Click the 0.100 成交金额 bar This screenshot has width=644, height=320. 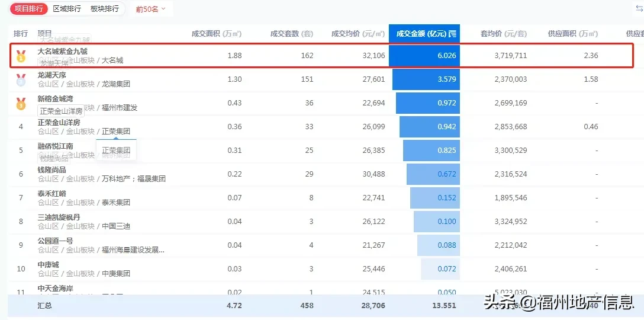(437, 221)
